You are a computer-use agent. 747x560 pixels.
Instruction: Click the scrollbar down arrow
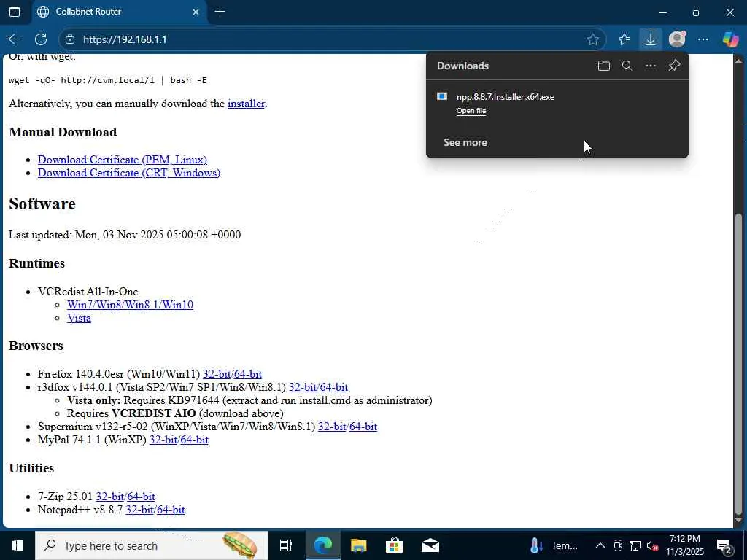740,520
